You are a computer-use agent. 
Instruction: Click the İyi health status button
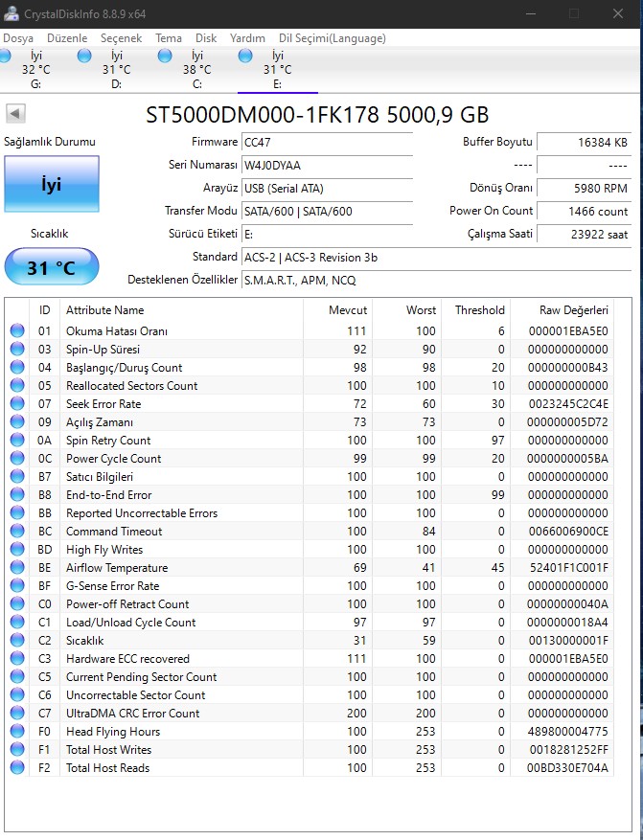pos(52,184)
